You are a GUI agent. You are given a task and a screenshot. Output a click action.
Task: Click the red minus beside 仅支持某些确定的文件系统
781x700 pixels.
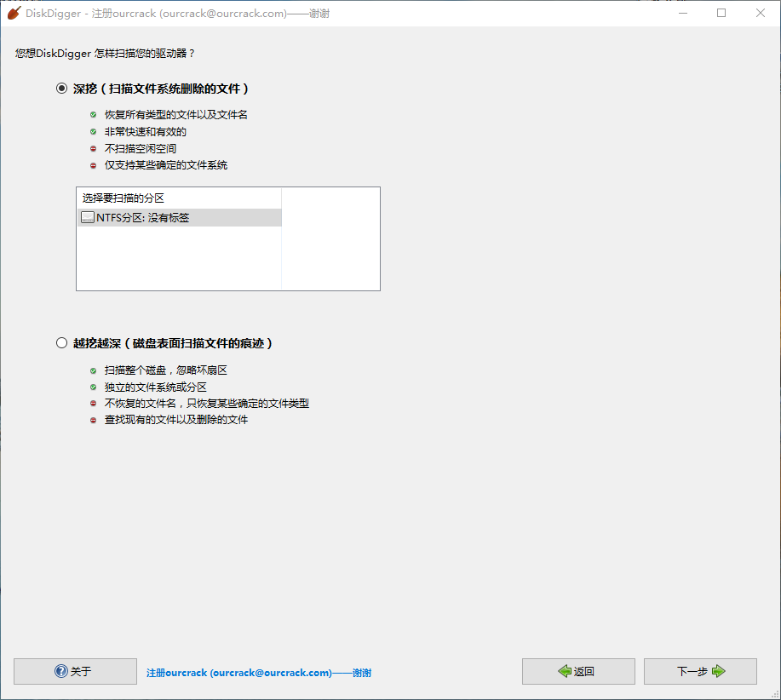(93, 165)
